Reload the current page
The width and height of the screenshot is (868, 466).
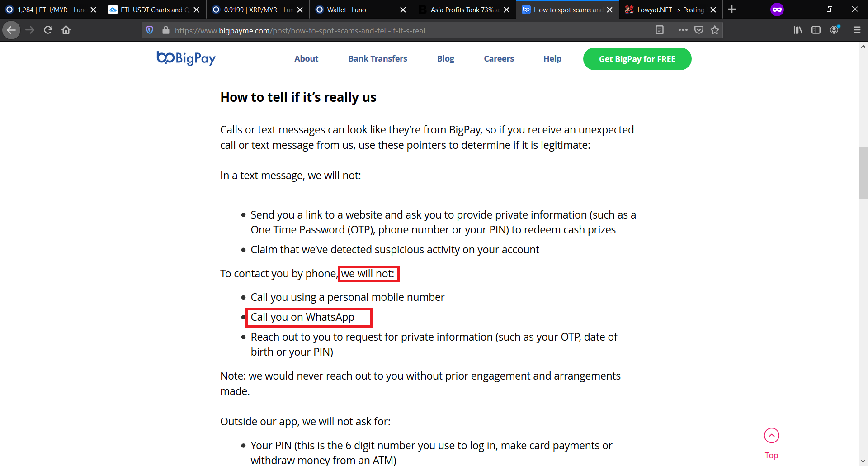pyautogui.click(x=48, y=30)
